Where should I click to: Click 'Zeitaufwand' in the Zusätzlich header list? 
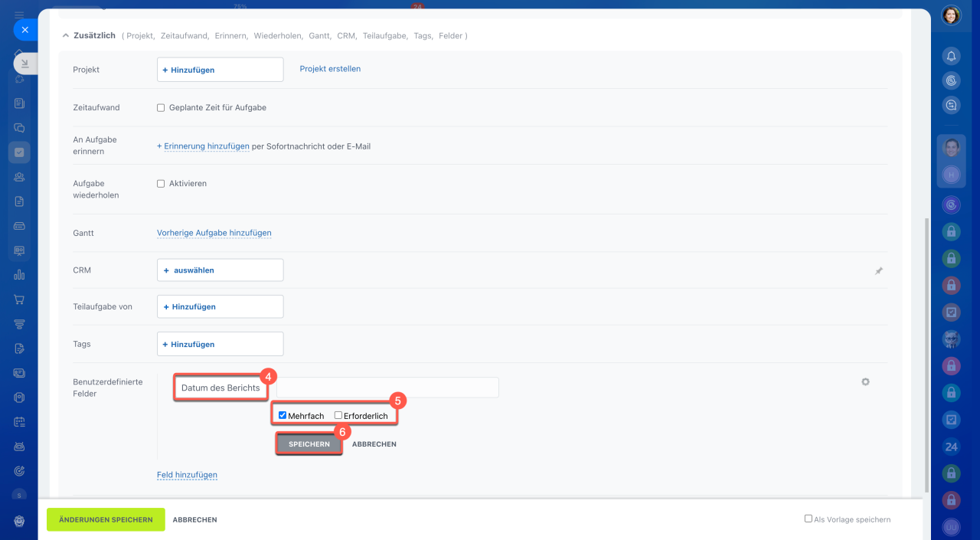tap(184, 36)
